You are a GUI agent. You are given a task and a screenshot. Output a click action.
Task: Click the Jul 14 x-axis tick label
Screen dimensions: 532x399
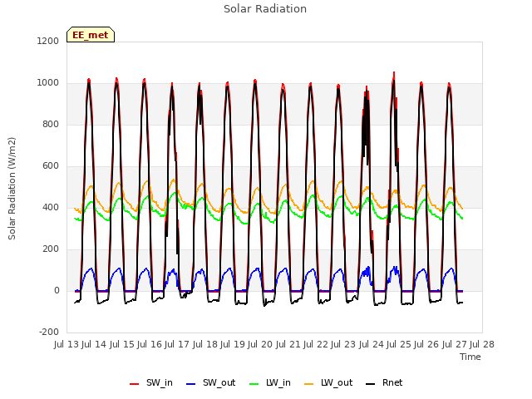coord(94,344)
